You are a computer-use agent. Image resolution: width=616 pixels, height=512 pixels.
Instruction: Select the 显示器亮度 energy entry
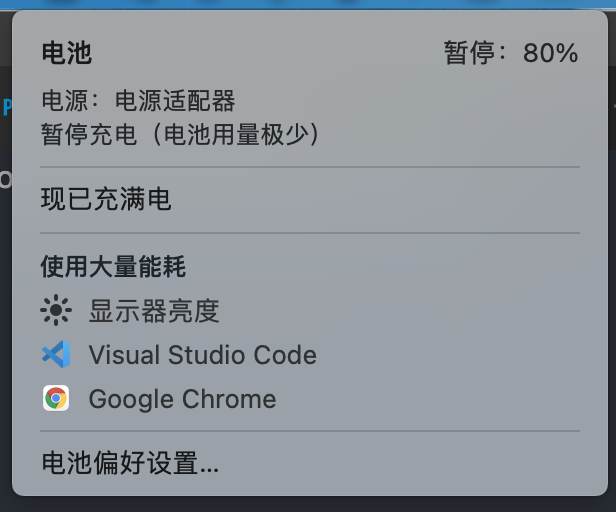tap(154, 311)
